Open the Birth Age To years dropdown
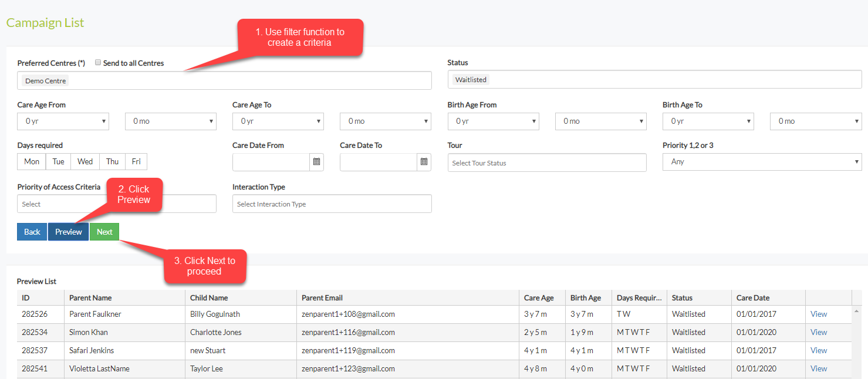The image size is (868, 379). pyautogui.click(x=708, y=121)
